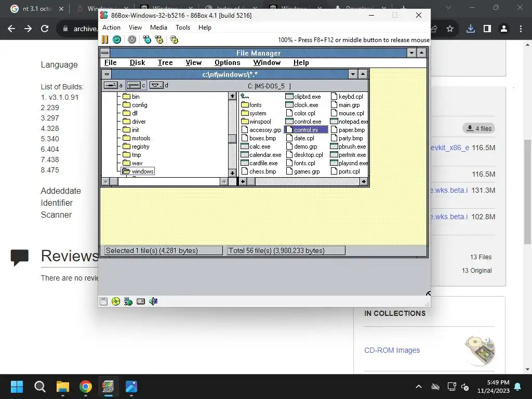
Task: Open File Manager's Options menu
Action: [228, 62]
